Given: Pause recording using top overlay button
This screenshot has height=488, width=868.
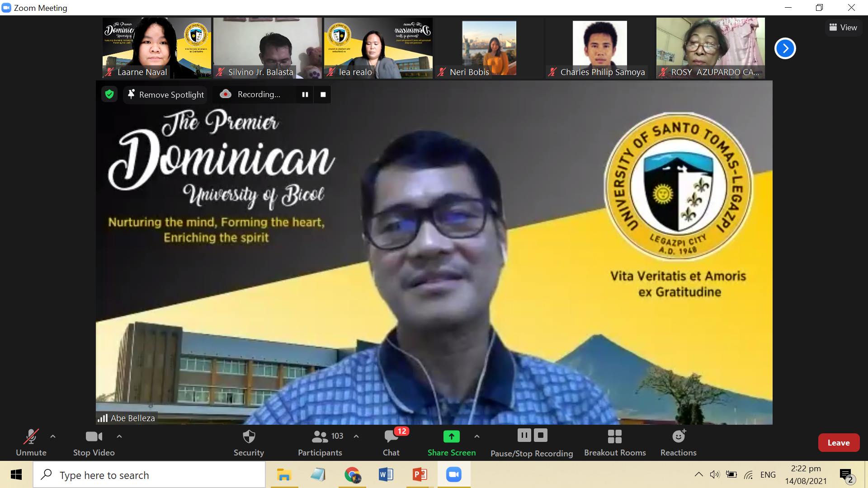Looking at the screenshot, I should (x=305, y=94).
